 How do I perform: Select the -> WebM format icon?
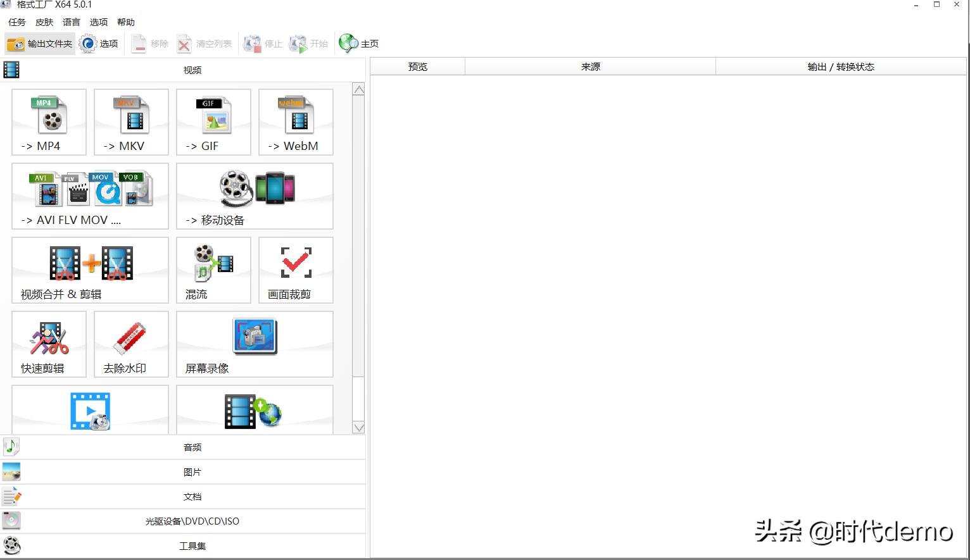tap(296, 121)
